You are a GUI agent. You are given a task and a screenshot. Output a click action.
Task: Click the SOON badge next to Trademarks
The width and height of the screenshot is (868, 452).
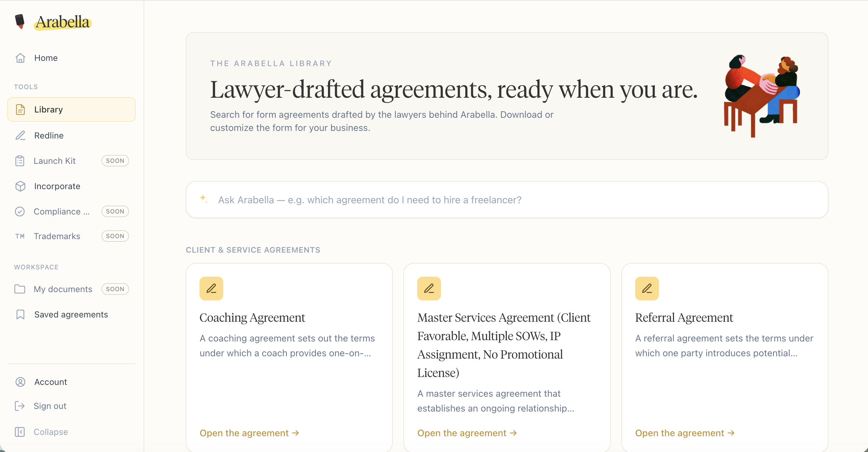coord(115,236)
